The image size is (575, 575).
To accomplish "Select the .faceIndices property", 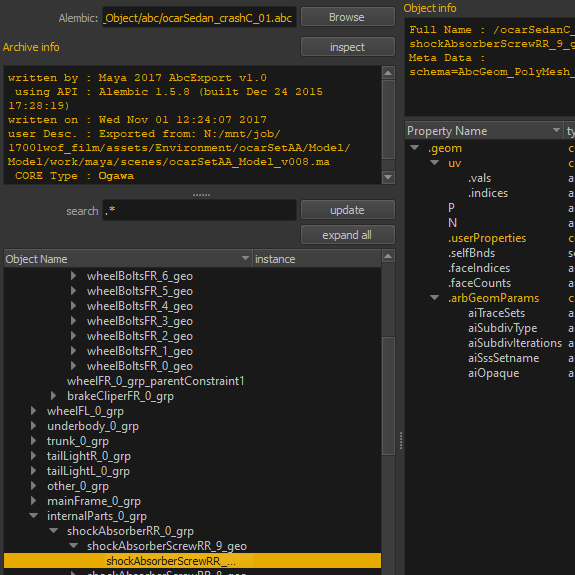I will [x=479, y=268].
